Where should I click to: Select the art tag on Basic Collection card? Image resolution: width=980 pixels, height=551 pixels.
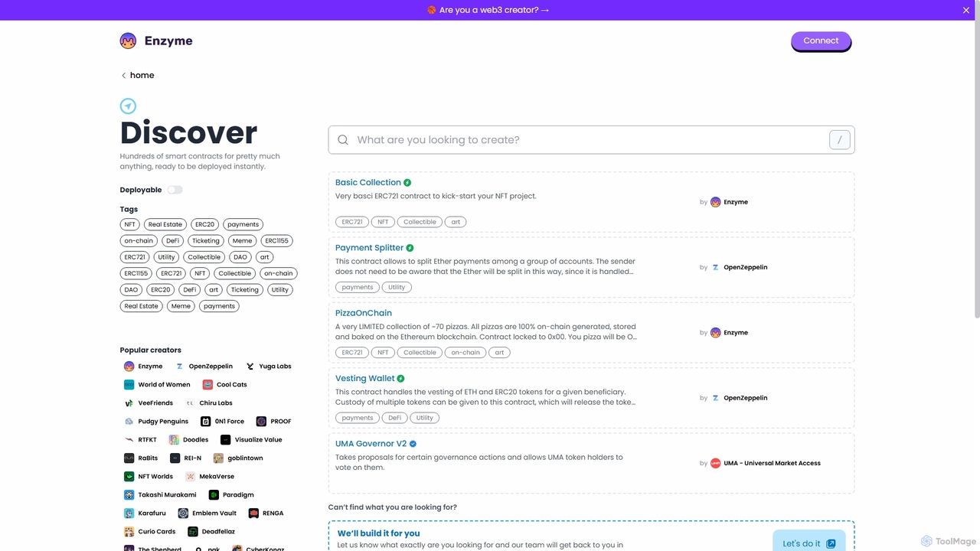click(x=456, y=222)
